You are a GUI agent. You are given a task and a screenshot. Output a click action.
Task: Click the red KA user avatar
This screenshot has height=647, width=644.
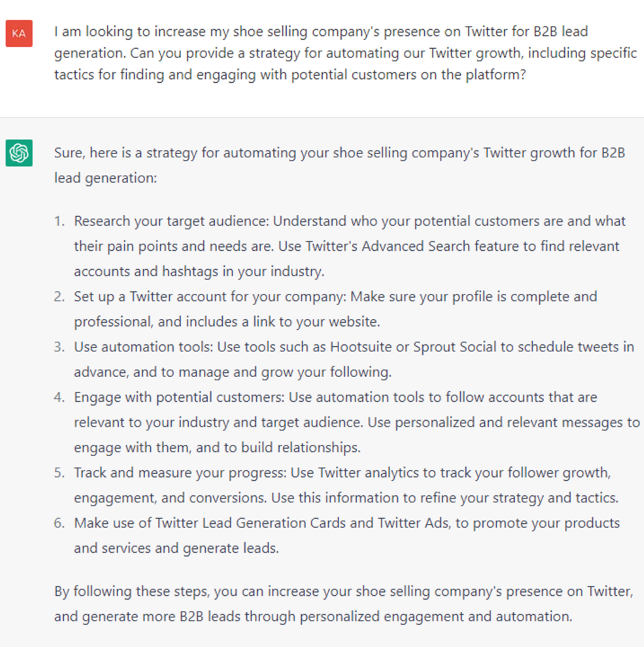19,33
